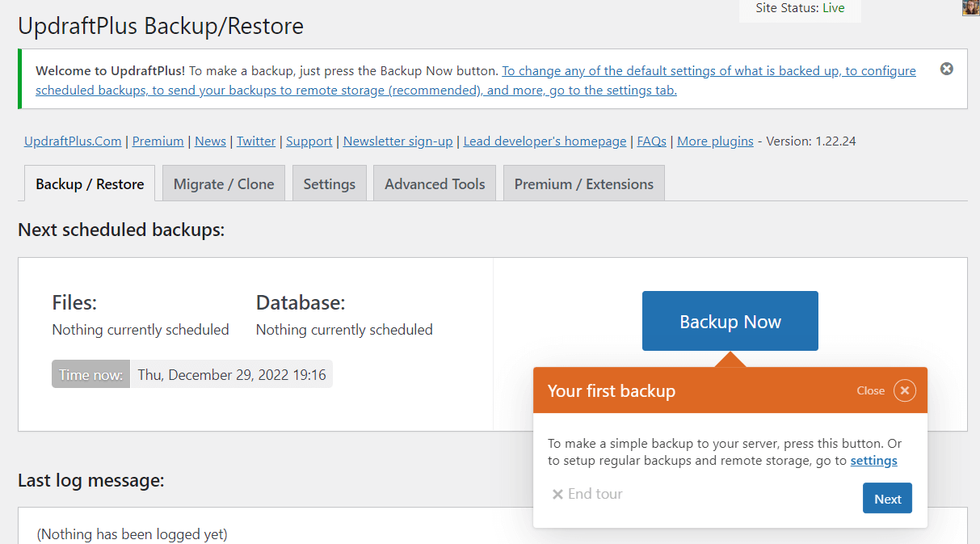Visit UpdraftPlus.Com
980x544 pixels.
(x=72, y=141)
